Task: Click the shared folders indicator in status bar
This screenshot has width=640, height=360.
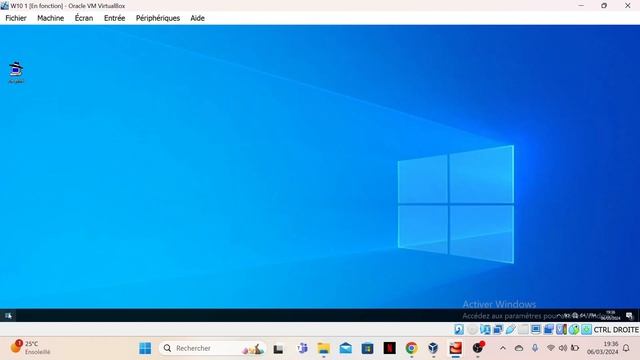Action: point(523,329)
